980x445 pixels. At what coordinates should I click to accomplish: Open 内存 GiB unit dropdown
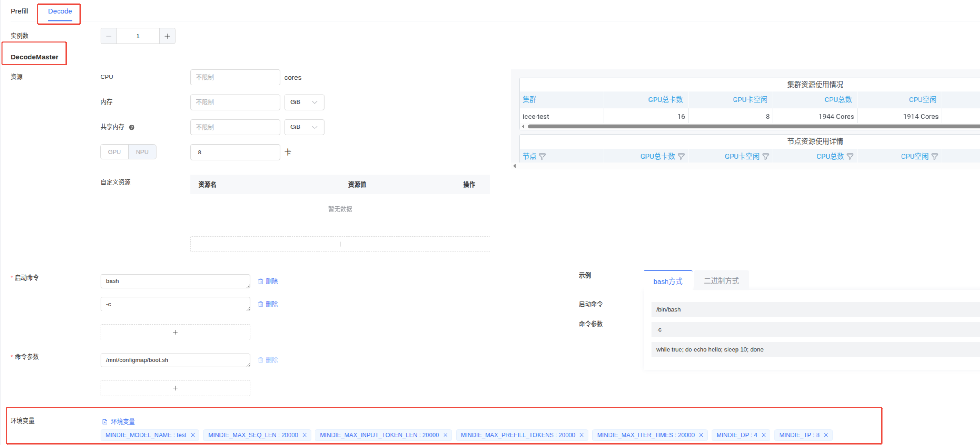pyautogui.click(x=304, y=102)
